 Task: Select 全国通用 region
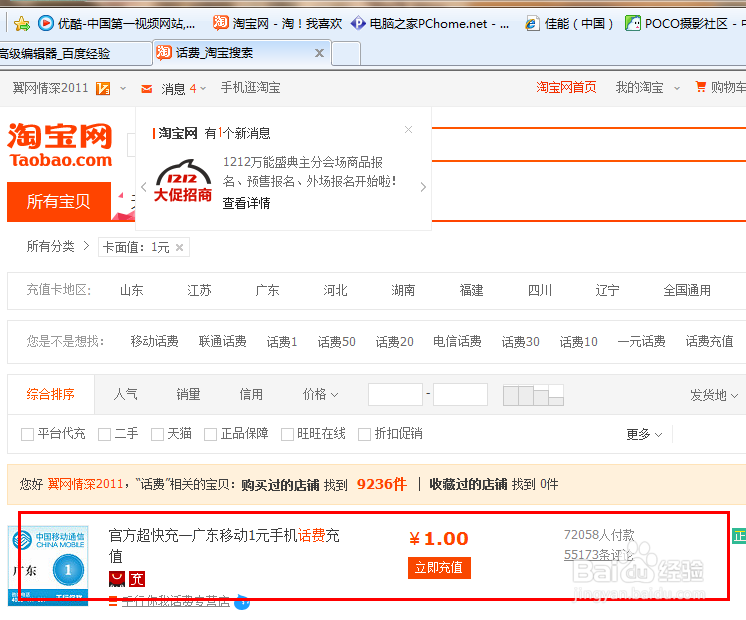coord(687,290)
